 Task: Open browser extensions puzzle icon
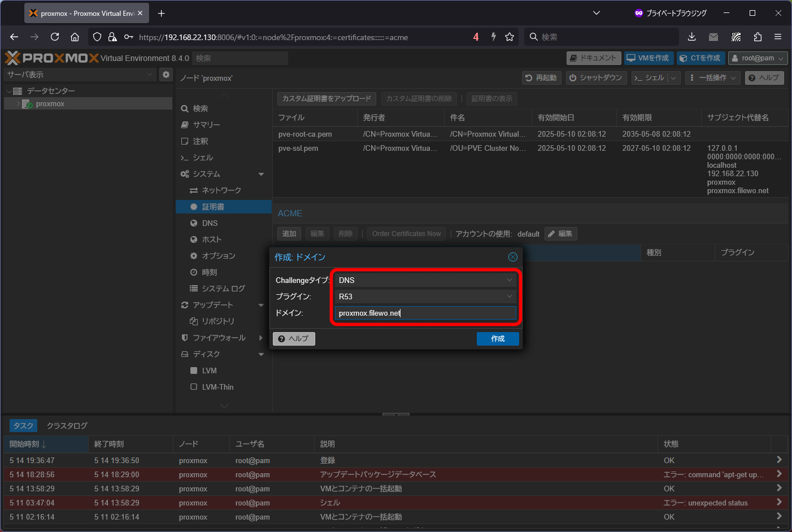pyautogui.click(x=758, y=37)
